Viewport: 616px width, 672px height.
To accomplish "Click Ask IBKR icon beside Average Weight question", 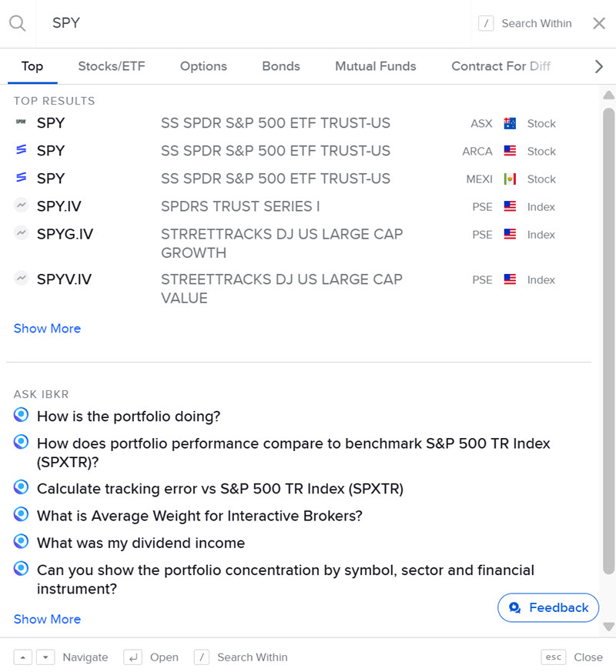I will pos(21,514).
